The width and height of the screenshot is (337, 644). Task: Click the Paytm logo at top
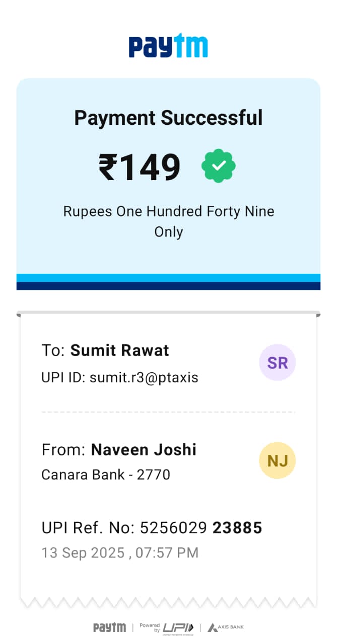[x=168, y=47]
